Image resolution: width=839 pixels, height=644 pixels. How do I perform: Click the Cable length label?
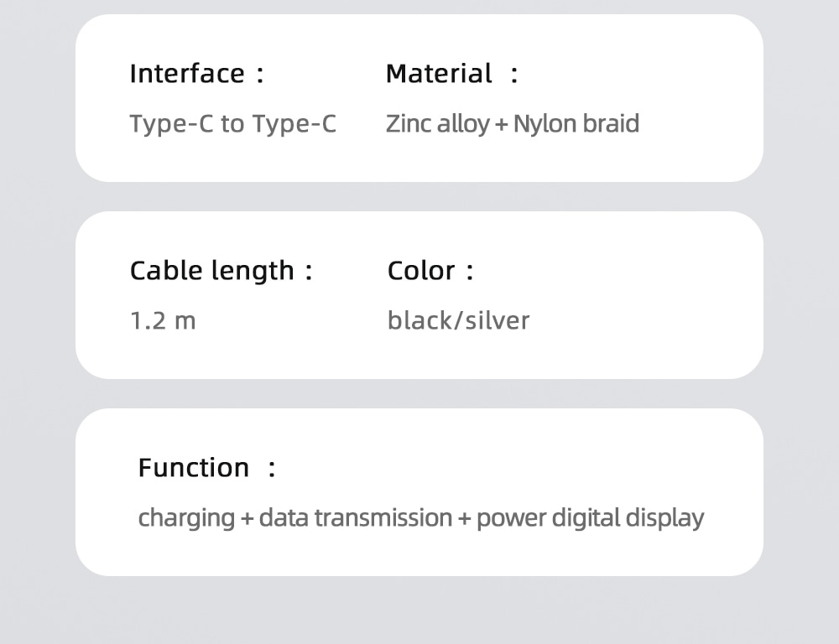(x=211, y=271)
